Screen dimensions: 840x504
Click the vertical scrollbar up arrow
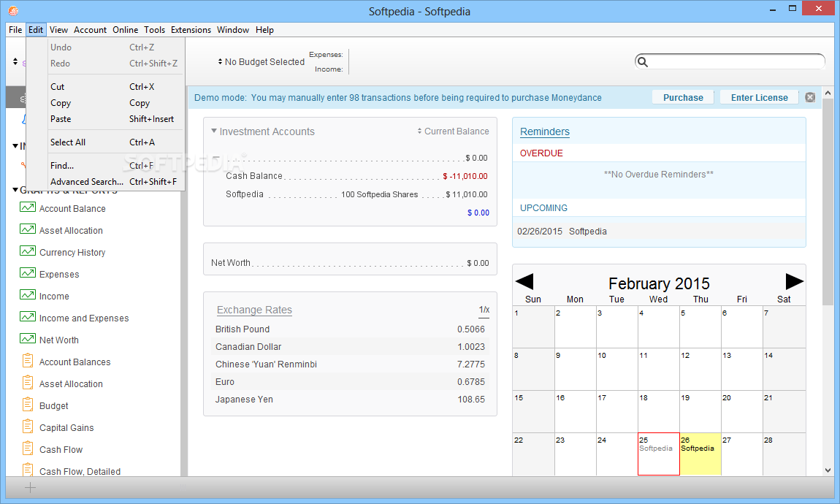tap(828, 93)
